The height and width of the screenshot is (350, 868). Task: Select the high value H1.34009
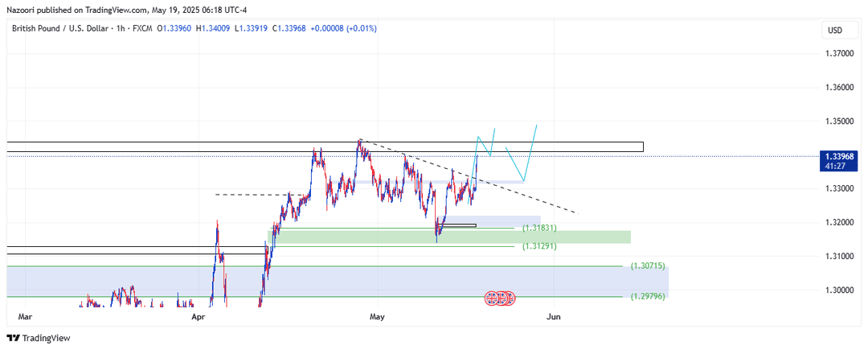213,28
